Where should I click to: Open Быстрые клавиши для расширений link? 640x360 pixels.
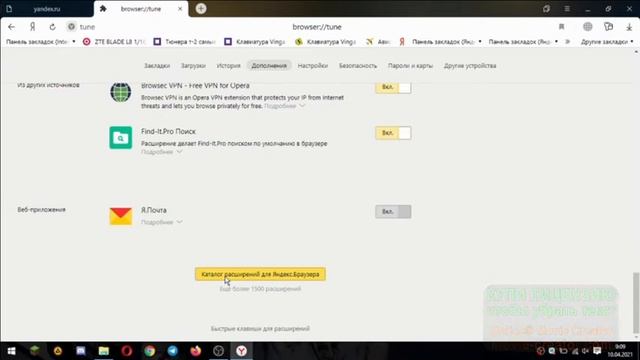point(260,329)
